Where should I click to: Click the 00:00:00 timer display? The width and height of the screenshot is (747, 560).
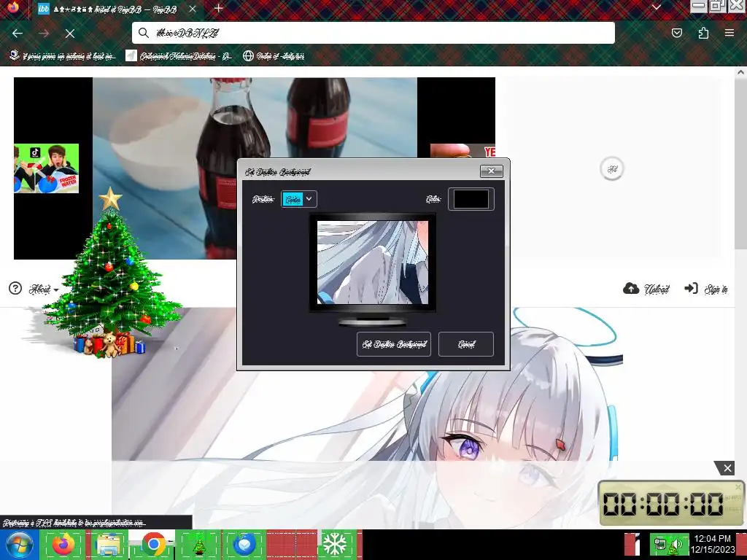click(663, 504)
